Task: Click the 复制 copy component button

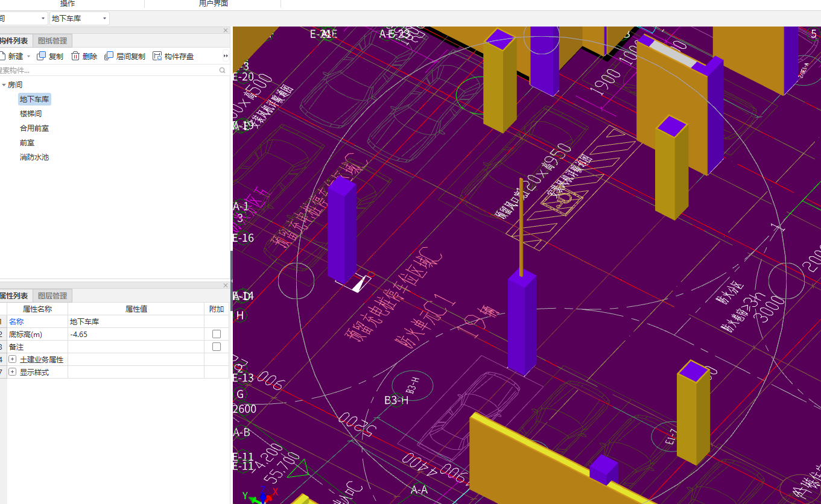Action: [50, 56]
